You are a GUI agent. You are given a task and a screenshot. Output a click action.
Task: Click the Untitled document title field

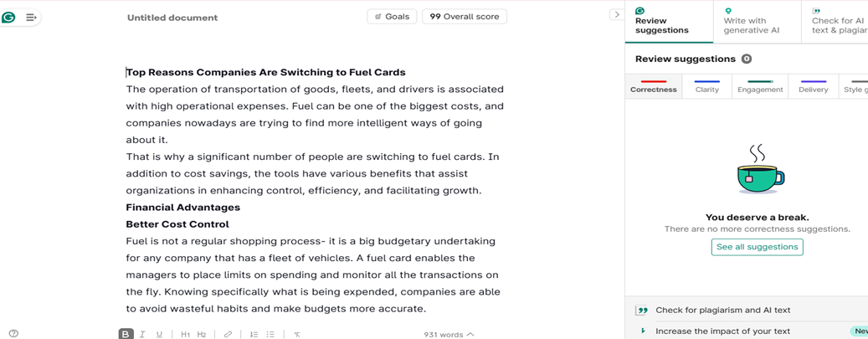[x=172, y=18]
